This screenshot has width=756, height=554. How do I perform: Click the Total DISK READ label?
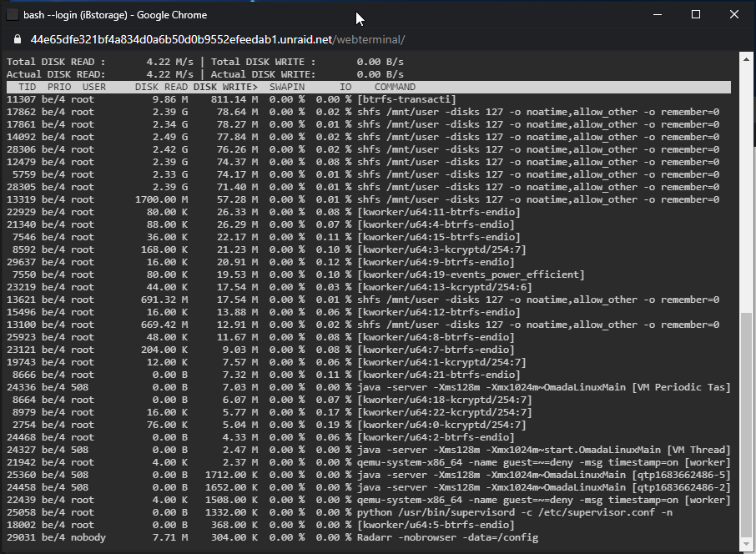(x=56, y=63)
